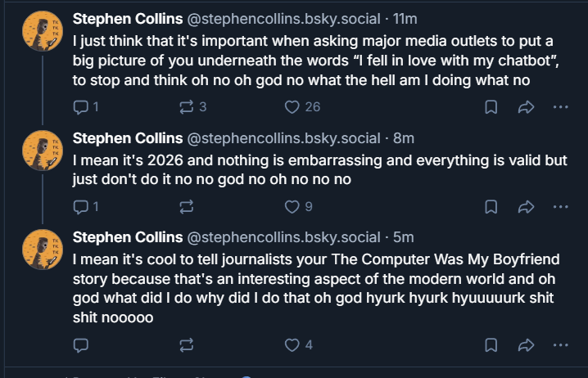Like the post with 9 likes

tap(298, 207)
